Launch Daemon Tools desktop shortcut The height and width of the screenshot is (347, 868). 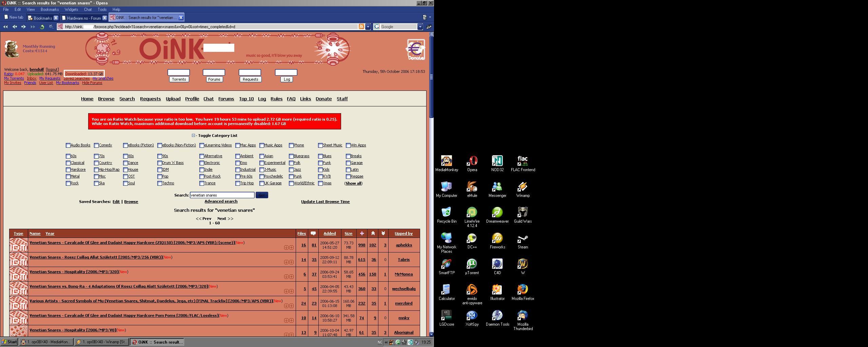tap(497, 318)
